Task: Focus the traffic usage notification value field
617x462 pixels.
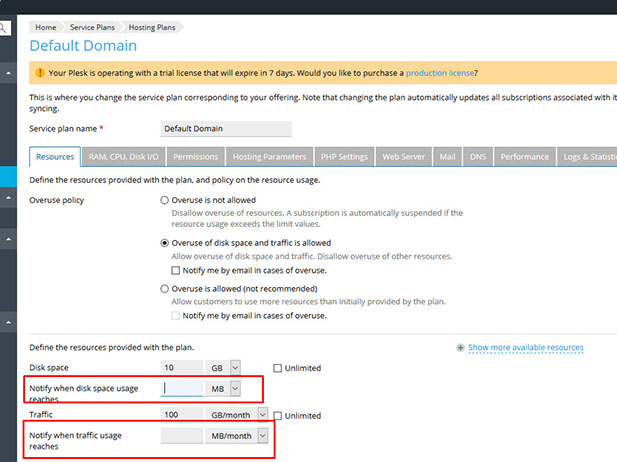Action: (181, 435)
